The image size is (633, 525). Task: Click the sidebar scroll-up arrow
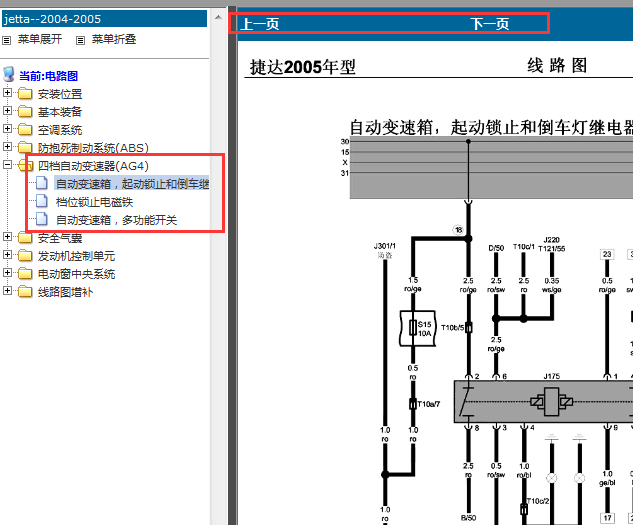point(218,17)
